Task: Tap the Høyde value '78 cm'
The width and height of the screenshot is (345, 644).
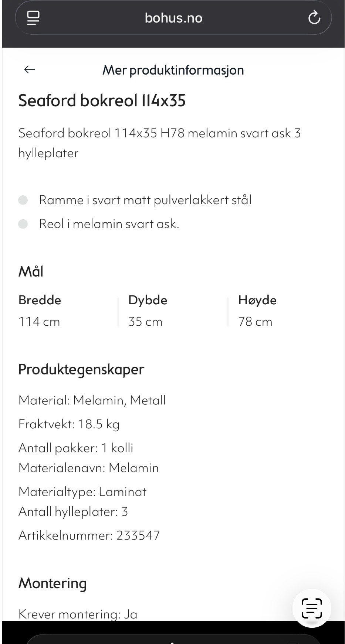Action: [256, 321]
